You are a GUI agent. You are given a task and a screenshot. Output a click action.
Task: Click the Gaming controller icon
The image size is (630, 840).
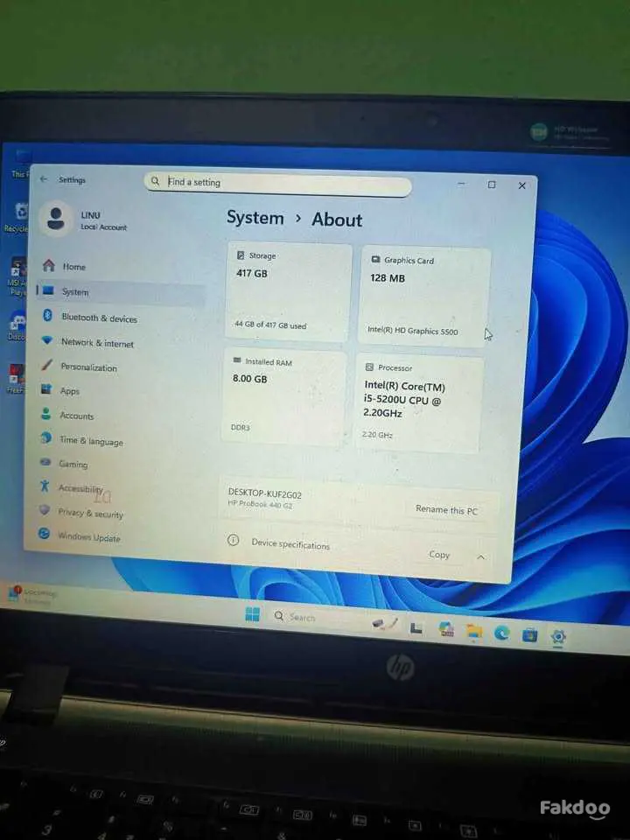coord(45,462)
